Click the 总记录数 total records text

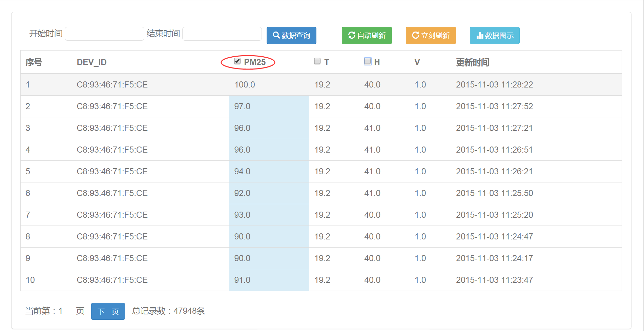click(x=168, y=311)
